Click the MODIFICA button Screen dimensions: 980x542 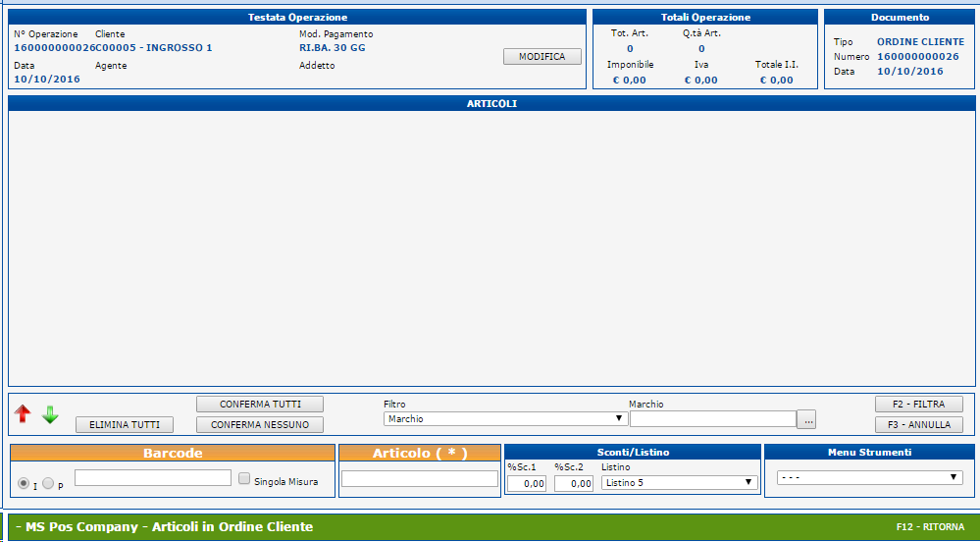tap(542, 56)
